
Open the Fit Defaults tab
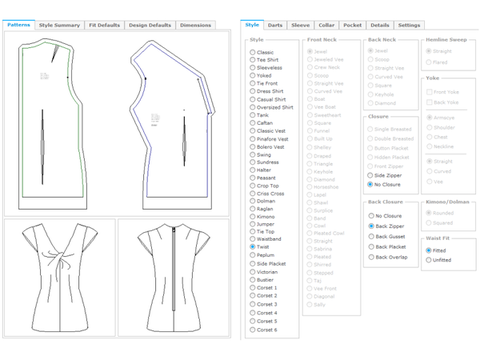click(104, 25)
